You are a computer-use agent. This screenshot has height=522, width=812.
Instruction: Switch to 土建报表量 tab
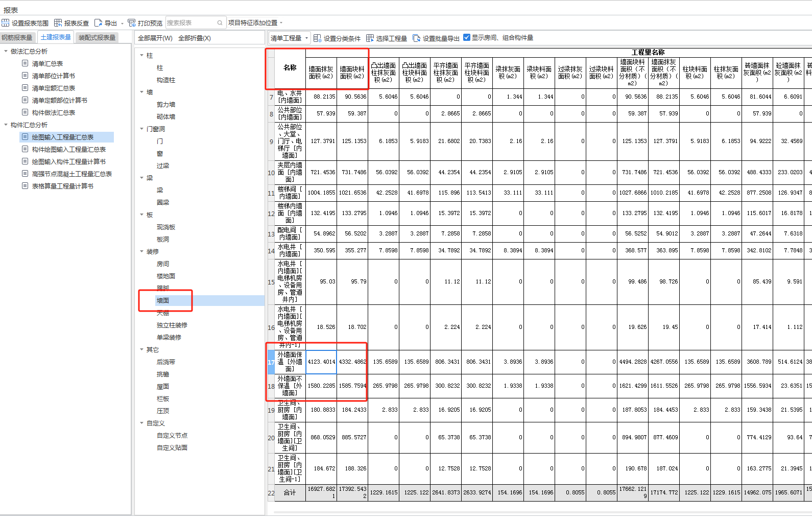[x=56, y=37]
